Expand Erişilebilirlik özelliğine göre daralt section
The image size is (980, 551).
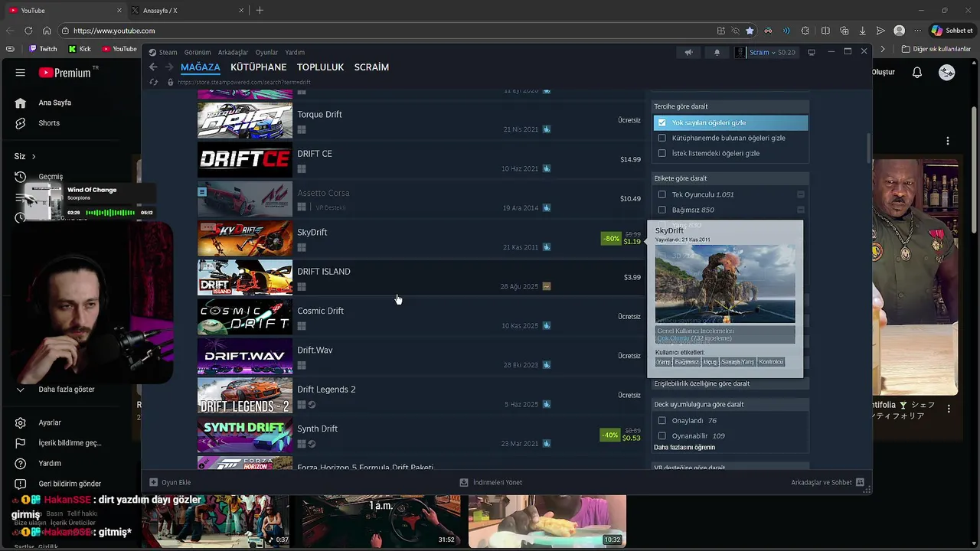(730, 383)
